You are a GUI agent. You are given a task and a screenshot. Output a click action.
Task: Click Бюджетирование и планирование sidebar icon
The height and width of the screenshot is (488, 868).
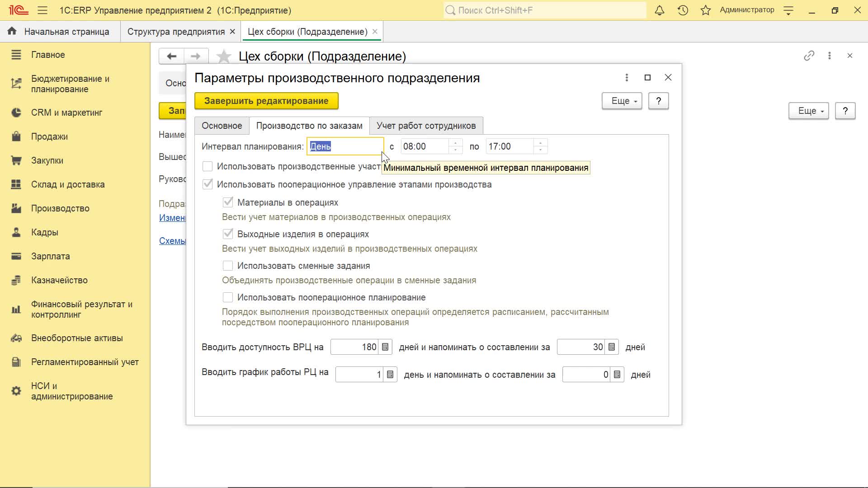(x=16, y=84)
